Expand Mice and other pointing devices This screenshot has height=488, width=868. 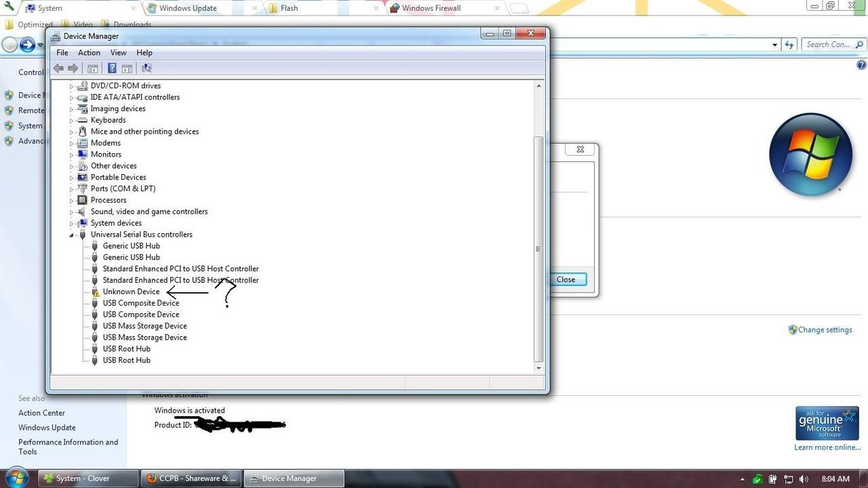click(71, 131)
